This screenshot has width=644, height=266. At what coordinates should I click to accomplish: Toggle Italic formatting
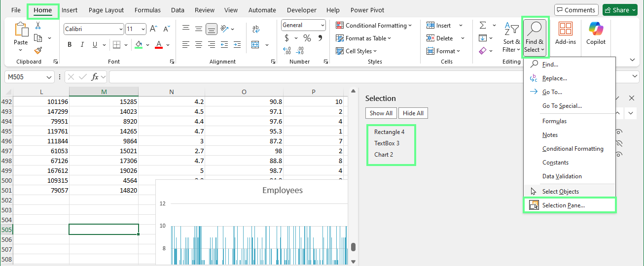tap(83, 45)
